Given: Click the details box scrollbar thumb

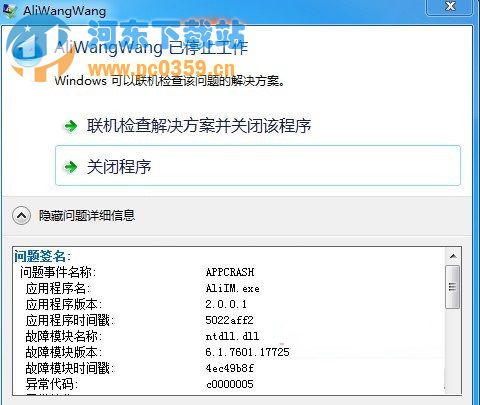Looking at the screenshot, I should (x=453, y=287).
